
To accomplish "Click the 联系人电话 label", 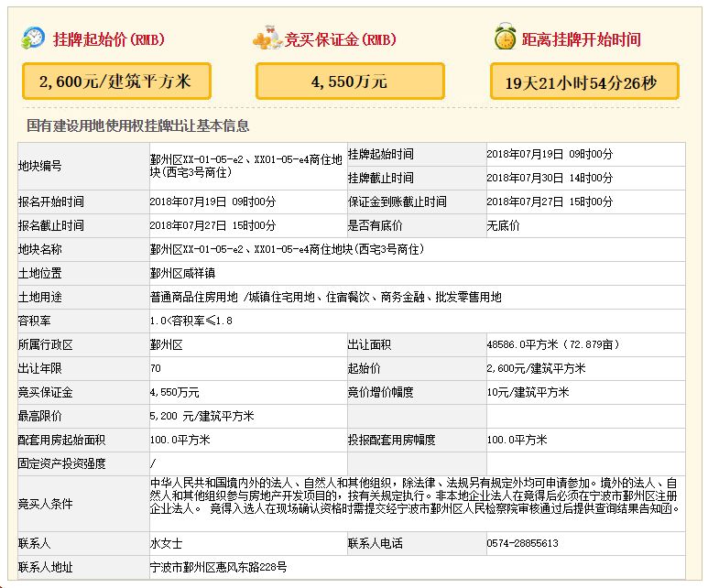I will pyautogui.click(x=375, y=544).
